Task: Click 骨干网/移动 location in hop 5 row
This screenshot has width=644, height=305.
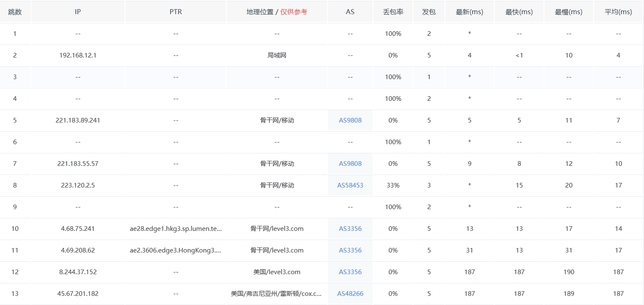Action: (277, 120)
